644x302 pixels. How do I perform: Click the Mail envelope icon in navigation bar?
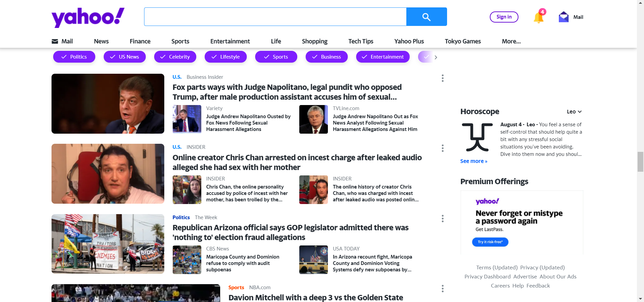pos(55,41)
